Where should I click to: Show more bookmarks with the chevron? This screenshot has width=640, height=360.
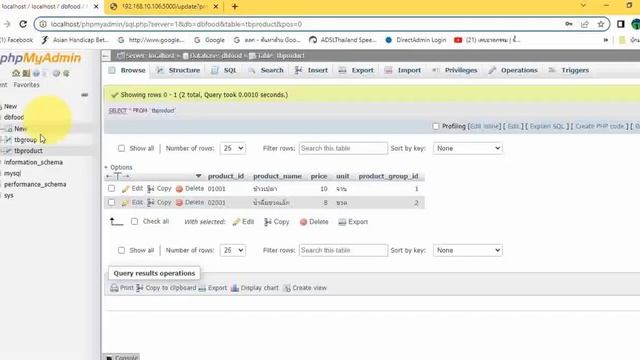pos(606,40)
